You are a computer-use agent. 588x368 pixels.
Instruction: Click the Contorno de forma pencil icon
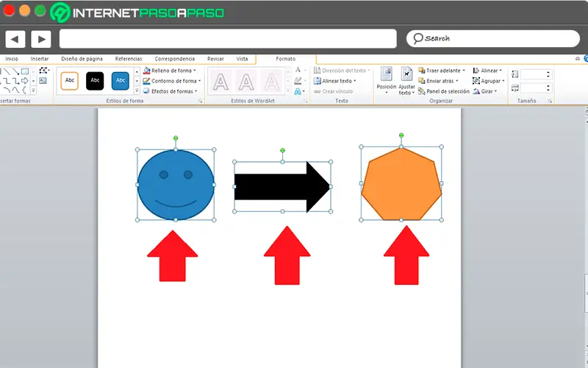click(146, 81)
